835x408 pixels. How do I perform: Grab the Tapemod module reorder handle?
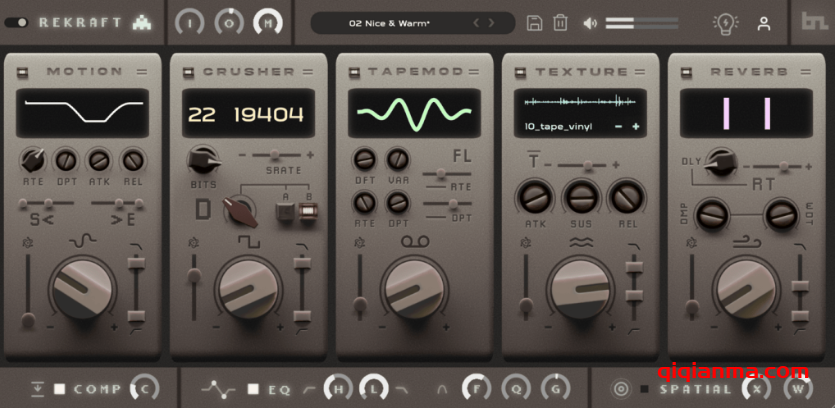pos(473,72)
